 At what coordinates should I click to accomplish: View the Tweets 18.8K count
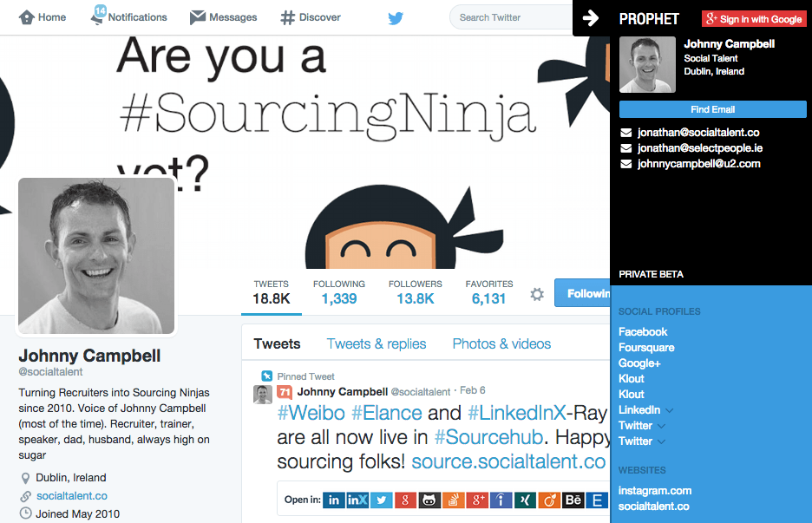pyautogui.click(x=272, y=293)
